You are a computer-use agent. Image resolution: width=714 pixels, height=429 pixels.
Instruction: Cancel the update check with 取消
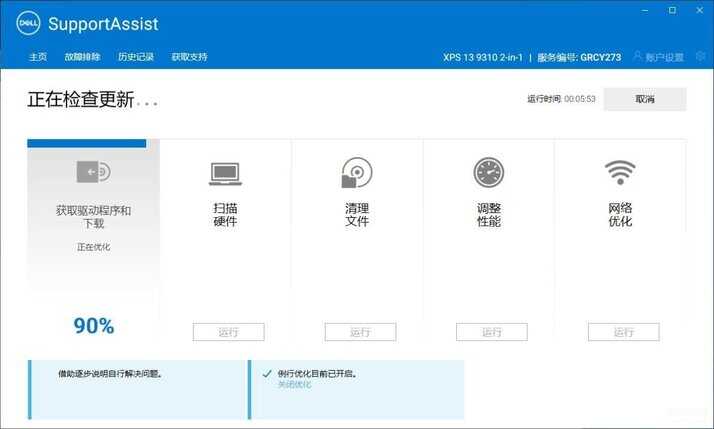[x=645, y=99]
